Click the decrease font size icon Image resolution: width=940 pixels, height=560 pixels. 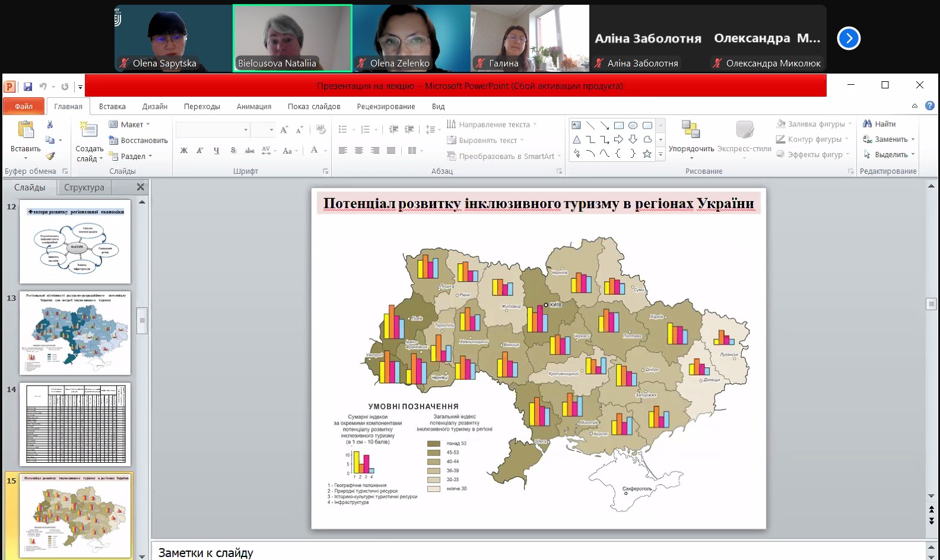point(300,130)
